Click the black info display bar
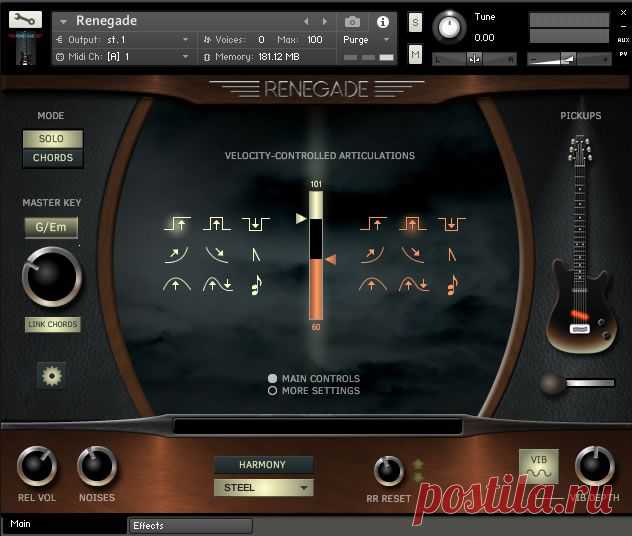This screenshot has height=536, width=632. tap(318, 426)
